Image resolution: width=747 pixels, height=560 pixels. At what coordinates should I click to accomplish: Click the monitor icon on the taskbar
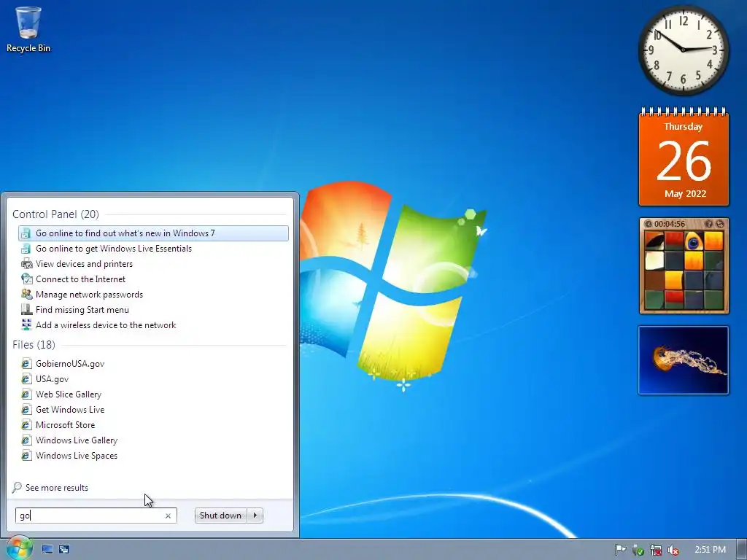point(47,550)
